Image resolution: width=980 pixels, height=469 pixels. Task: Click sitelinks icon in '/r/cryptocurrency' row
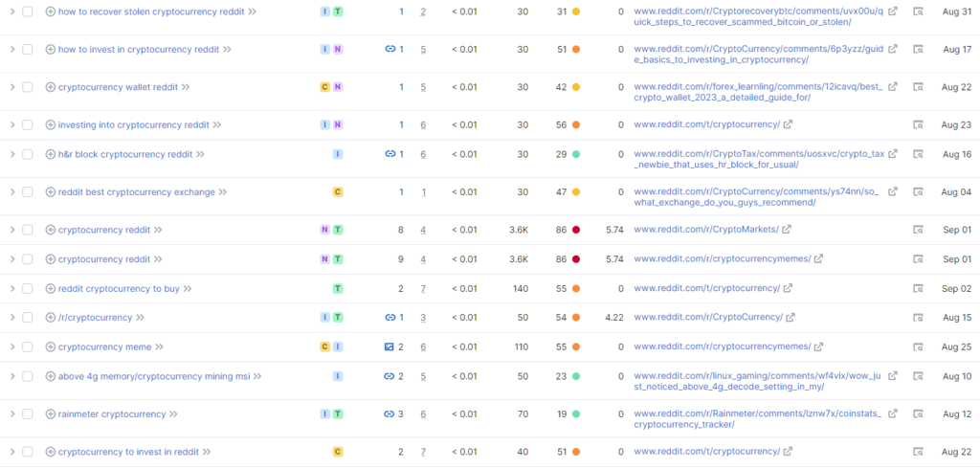click(x=390, y=317)
